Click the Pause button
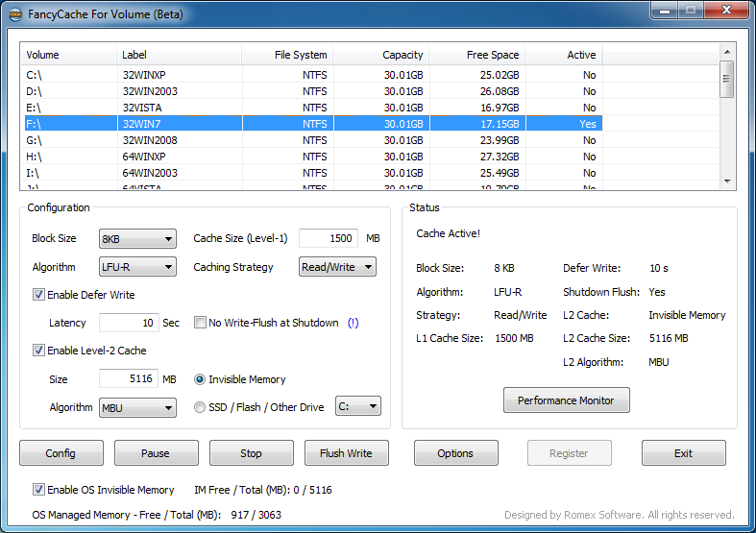 click(156, 453)
